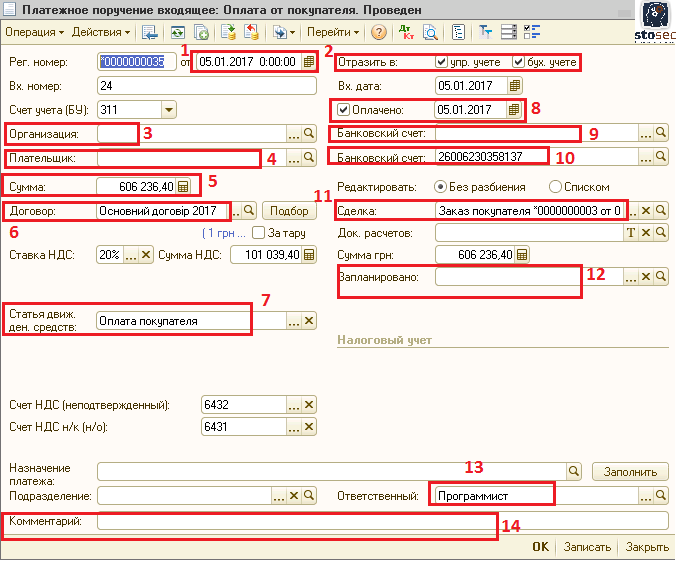Click the refresh document toolbar icon
679x561 pixels.
click(x=178, y=32)
